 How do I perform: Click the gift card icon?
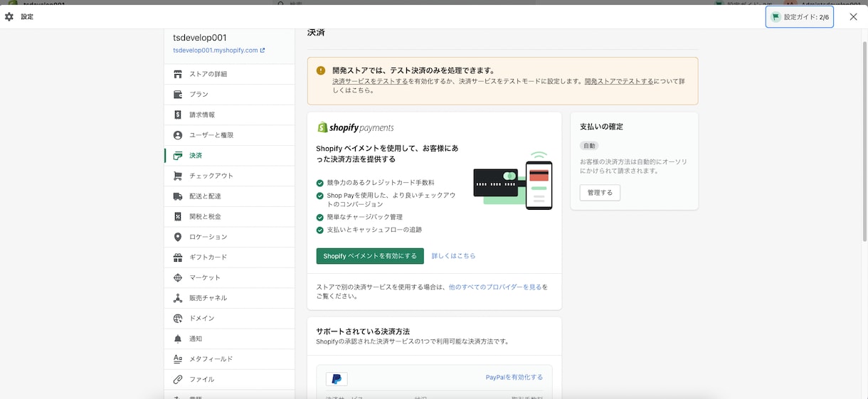click(x=178, y=257)
